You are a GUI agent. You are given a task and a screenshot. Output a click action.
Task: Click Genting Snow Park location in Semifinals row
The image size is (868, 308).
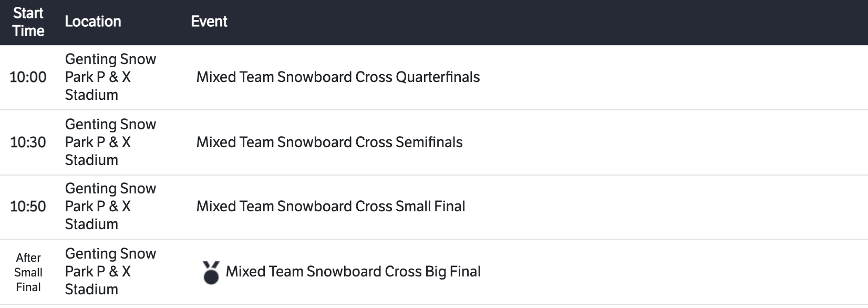coord(110,142)
